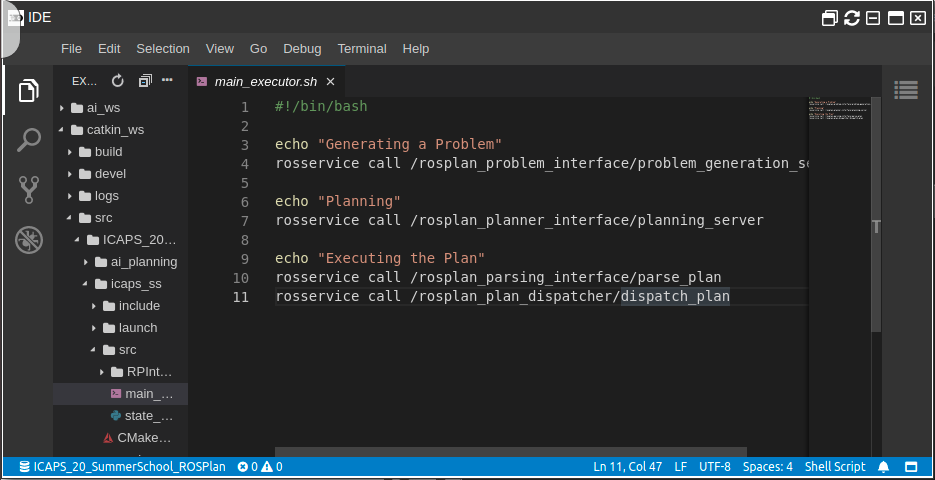Open the Help menu

[416, 49]
